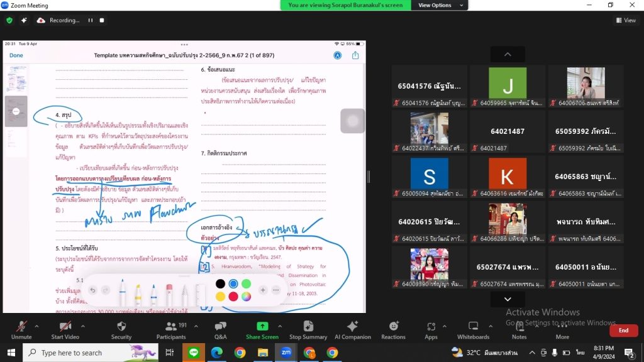Open View Options dropdown
This screenshot has height=362, width=644.
click(x=439, y=5)
